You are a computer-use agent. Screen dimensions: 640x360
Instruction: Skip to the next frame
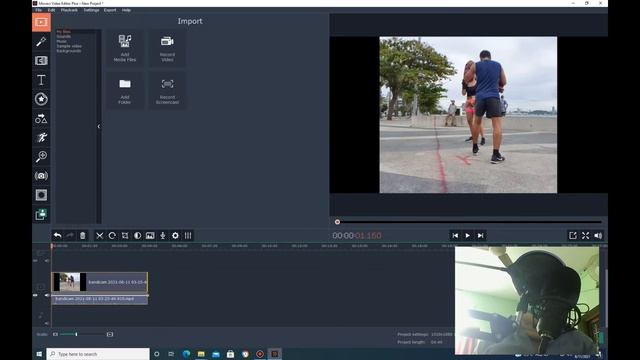(480, 236)
